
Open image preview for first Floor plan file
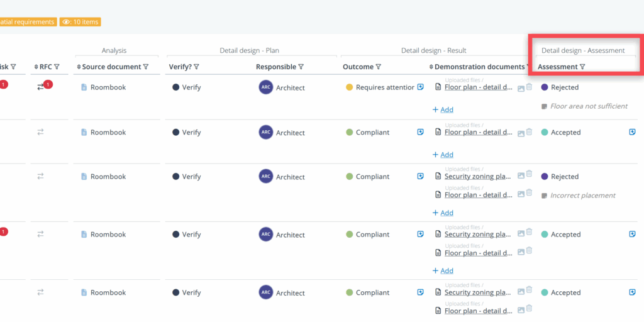[521, 88]
